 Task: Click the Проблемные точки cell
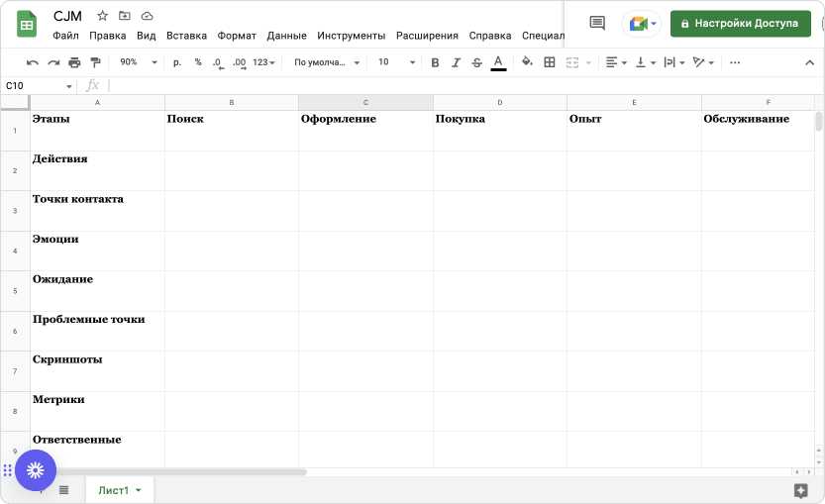(x=97, y=331)
